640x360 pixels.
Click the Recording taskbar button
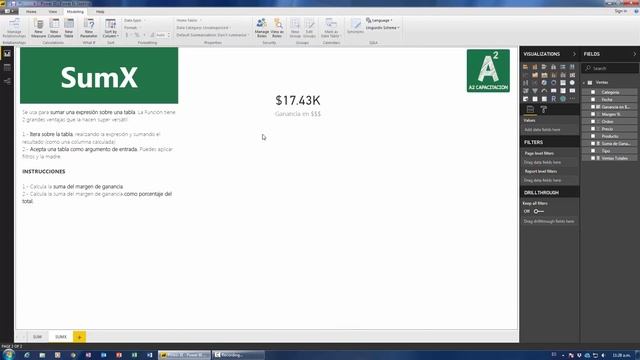tap(238, 355)
